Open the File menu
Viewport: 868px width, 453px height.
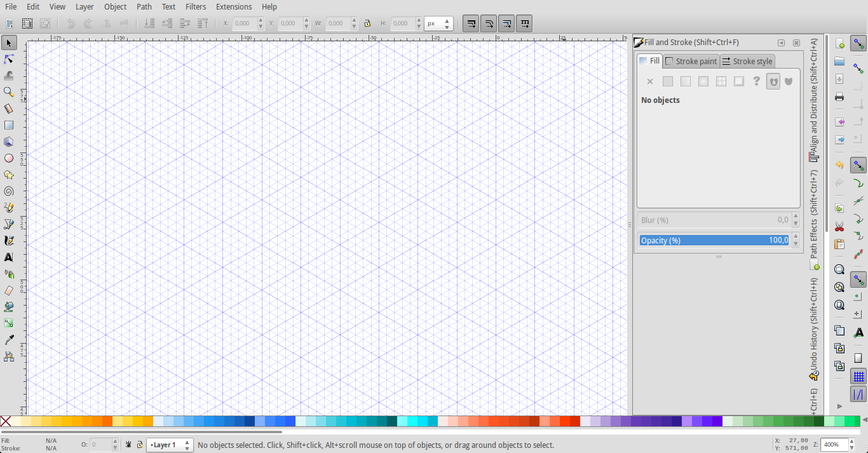coord(11,6)
